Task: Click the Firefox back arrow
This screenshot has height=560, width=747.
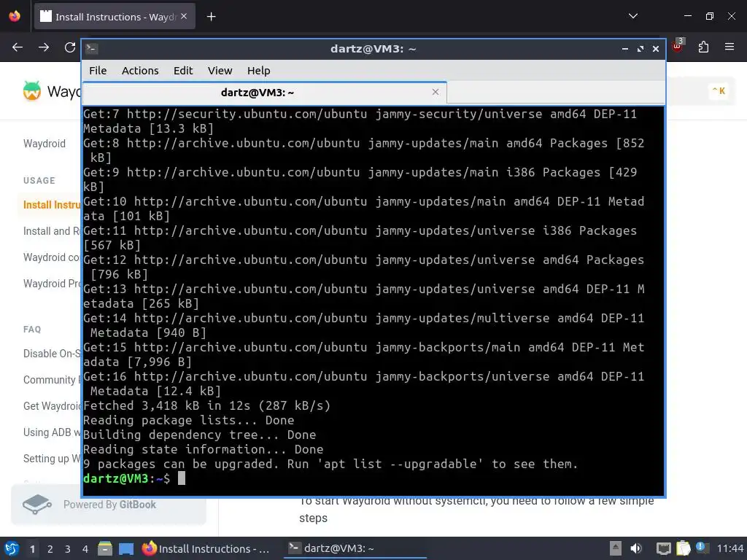Action: (x=18, y=47)
